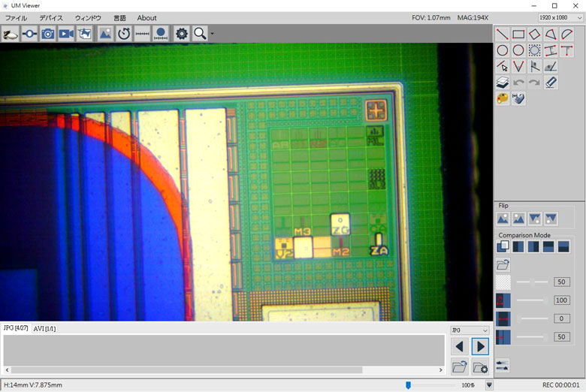Adjust the transparency slider set to 50
This screenshot has width=586, height=392.
click(x=533, y=282)
